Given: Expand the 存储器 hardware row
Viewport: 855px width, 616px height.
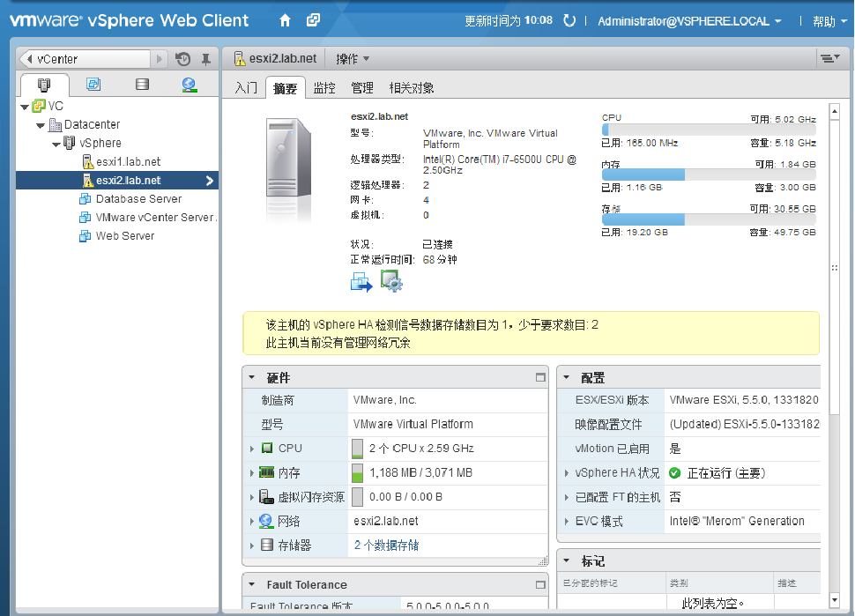Looking at the screenshot, I should (x=252, y=545).
